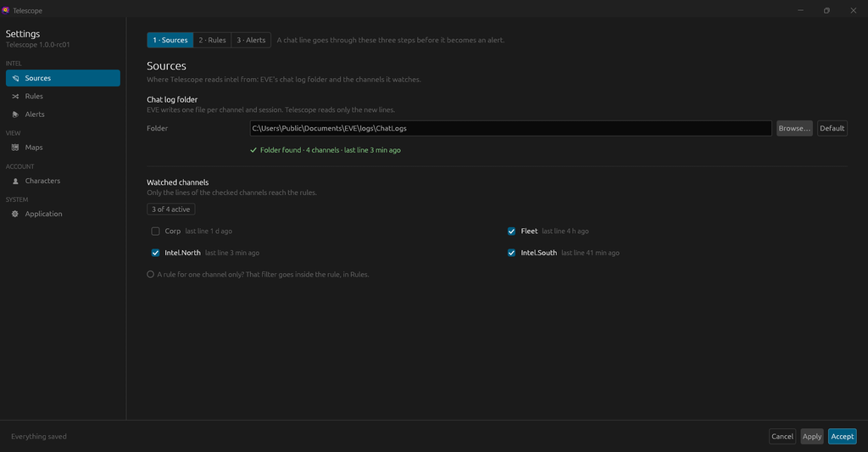
Task: Click the Intel.North channel name
Action: (183, 253)
